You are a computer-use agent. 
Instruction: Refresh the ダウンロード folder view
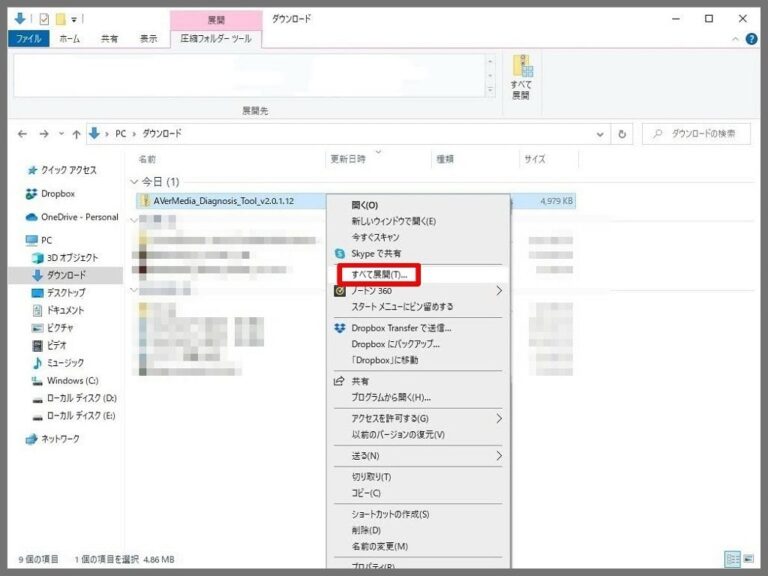(x=622, y=133)
